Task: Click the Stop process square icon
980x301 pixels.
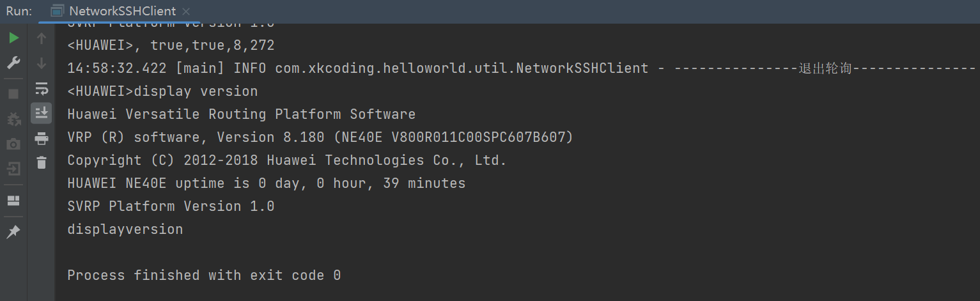Action: pos(13,94)
